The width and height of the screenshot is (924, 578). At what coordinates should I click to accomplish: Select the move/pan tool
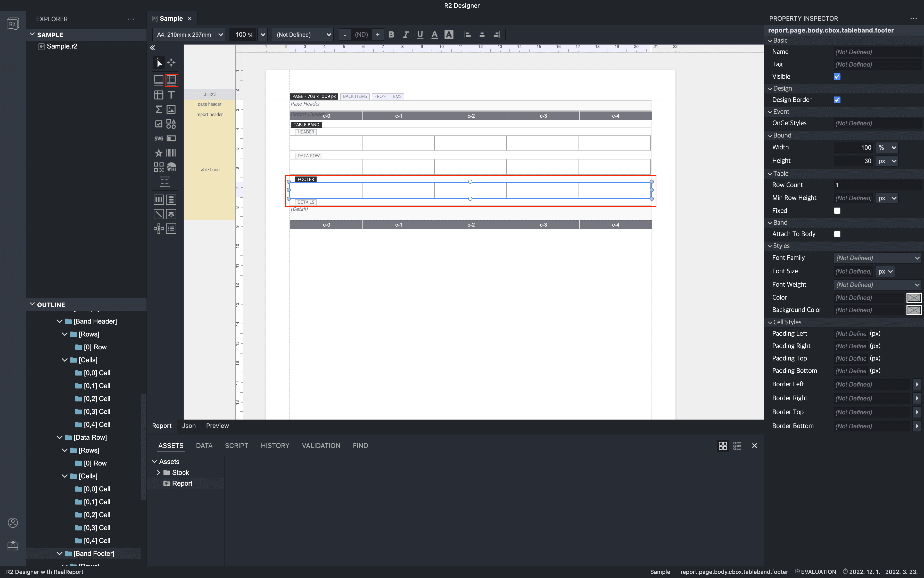click(171, 62)
